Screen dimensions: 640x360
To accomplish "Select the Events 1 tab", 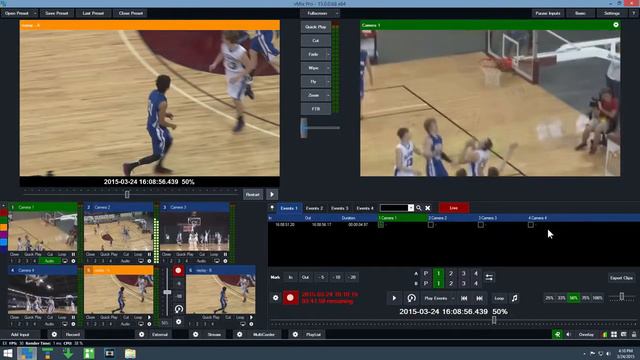I will coord(289,208).
